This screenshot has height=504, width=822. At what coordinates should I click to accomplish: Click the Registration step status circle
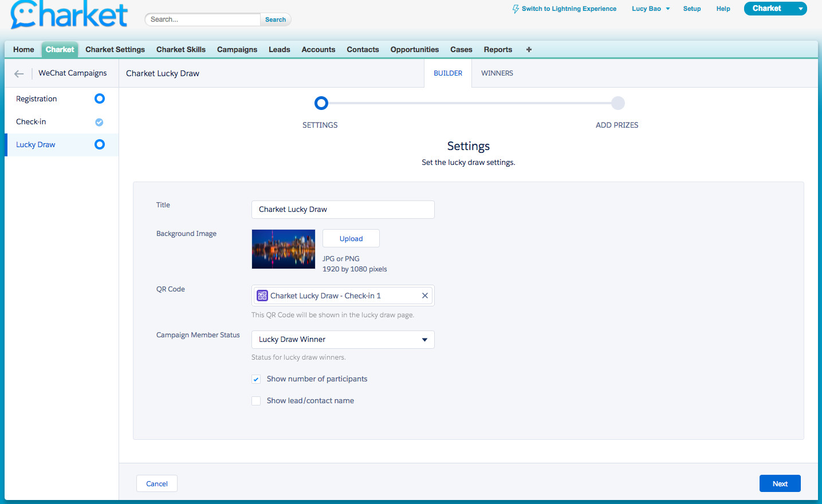click(x=100, y=99)
